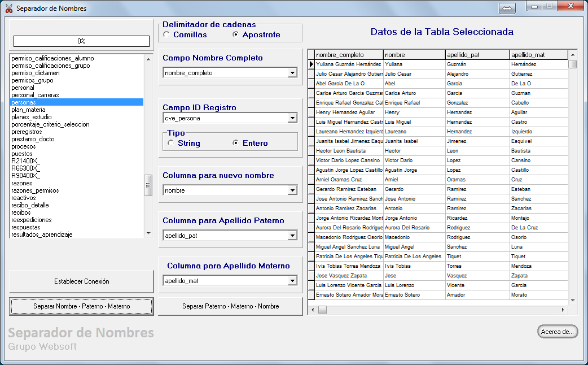Click the apellido_mat column header
The height and width of the screenshot is (365, 588).
[539, 55]
